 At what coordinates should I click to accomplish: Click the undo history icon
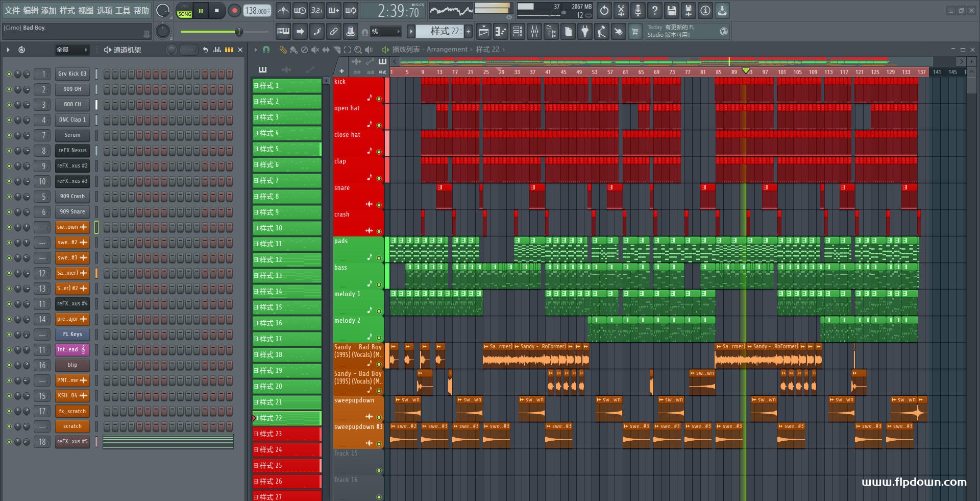(x=604, y=10)
